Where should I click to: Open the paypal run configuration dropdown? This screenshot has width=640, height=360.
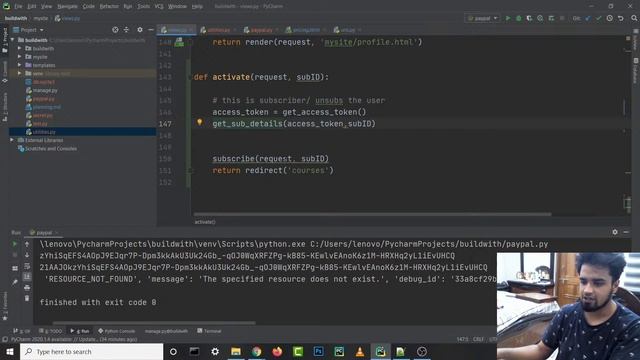(482, 18)
